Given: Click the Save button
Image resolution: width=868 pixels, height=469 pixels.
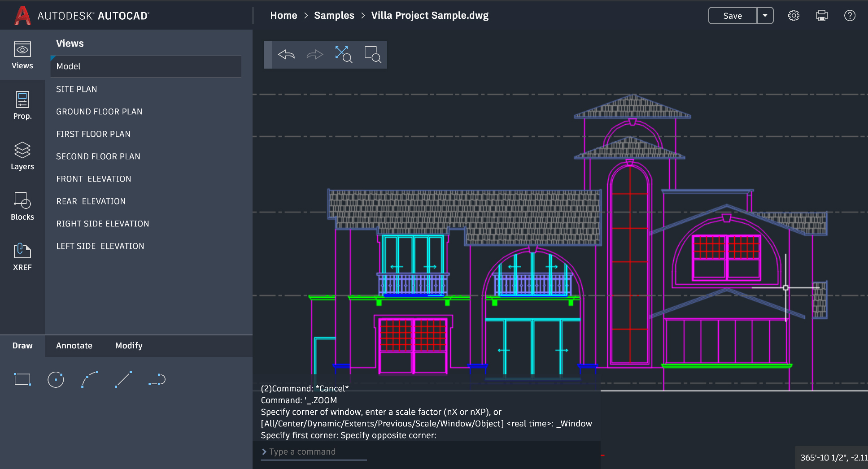Looking at the screenshot, I should pyautogui.click(x=733, y=16).
